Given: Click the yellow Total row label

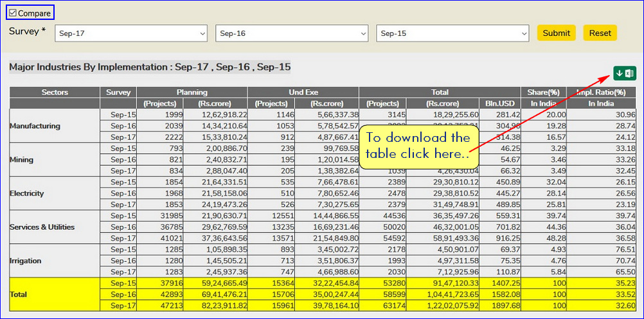Looking at the screenshot, I should click(19, 295).
